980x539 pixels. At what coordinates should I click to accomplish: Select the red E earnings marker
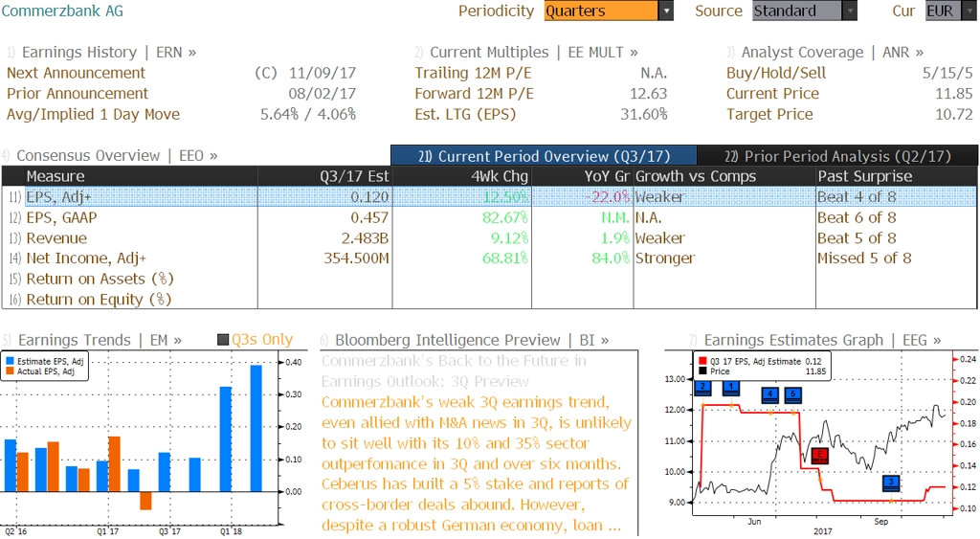819,455
